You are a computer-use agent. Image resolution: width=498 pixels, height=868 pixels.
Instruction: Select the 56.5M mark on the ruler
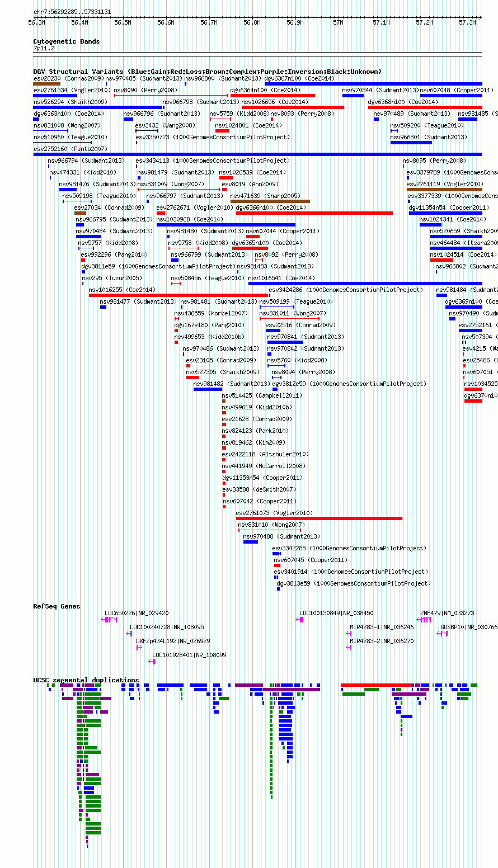[123, 22]
